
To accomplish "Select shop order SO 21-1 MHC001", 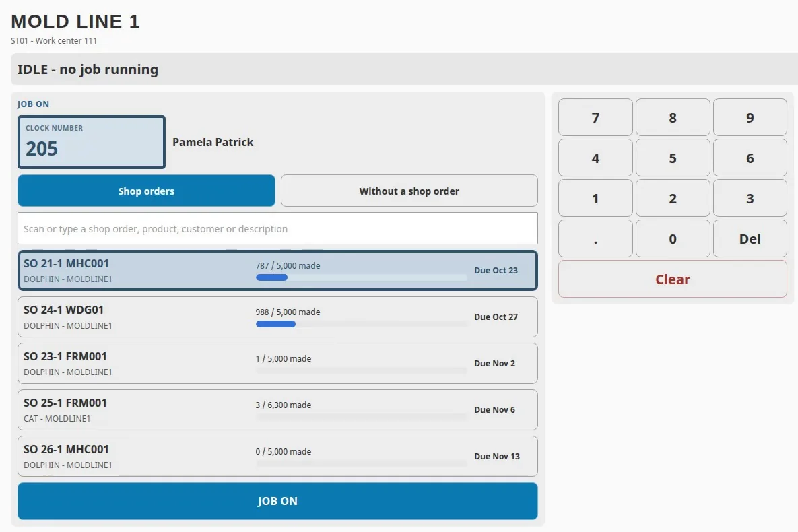I will [x=277, y=270].
